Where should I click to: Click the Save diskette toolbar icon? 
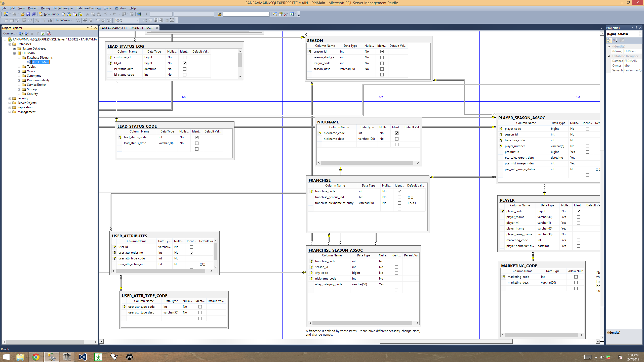click(x=28, y=14)
